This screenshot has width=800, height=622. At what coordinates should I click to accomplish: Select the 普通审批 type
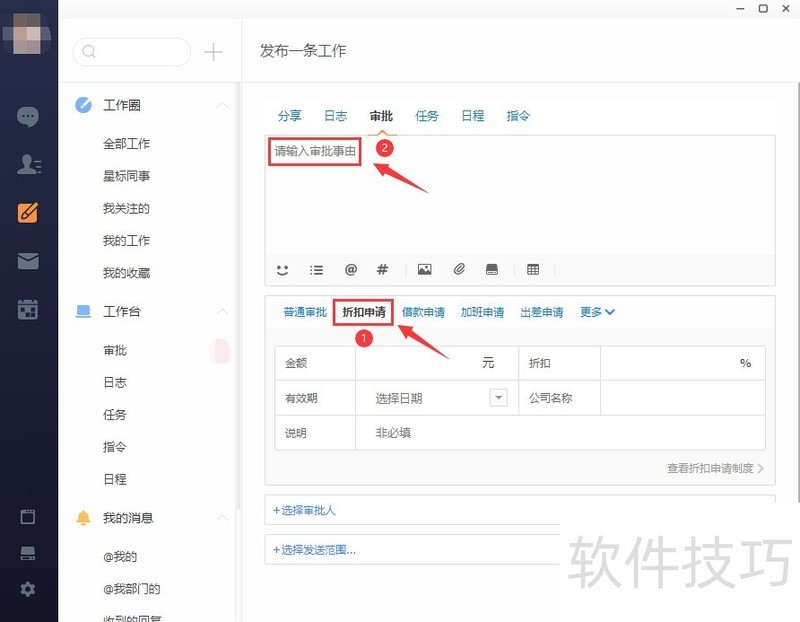pos(305,312)
